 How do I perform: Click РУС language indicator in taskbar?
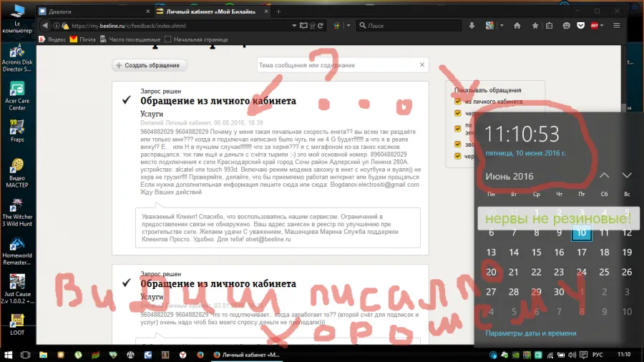597,355
